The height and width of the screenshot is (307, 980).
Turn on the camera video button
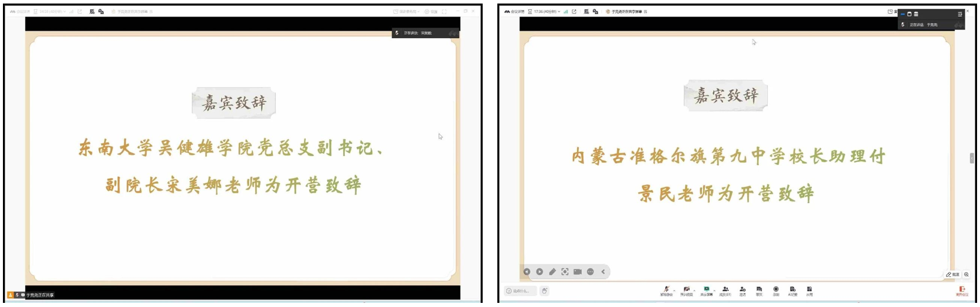coord(686,289)
